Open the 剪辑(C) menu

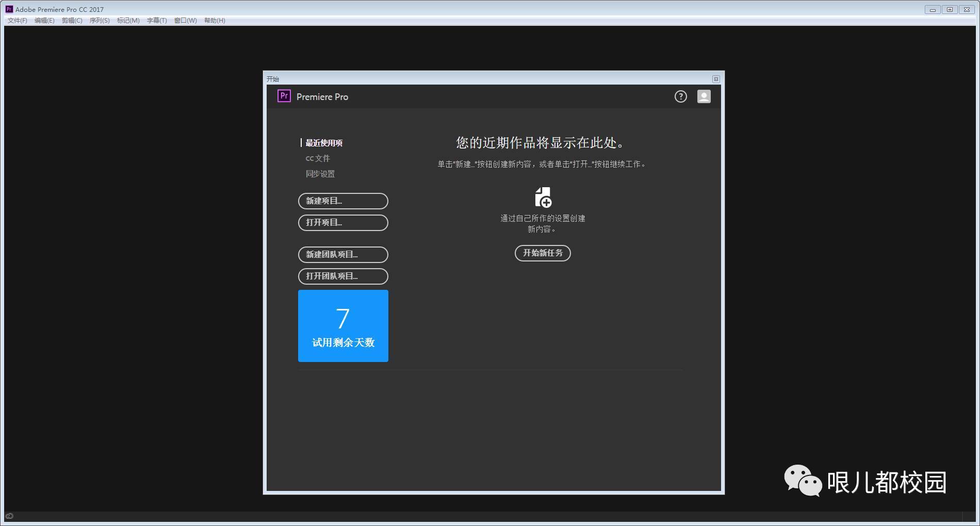pos(72,21)
